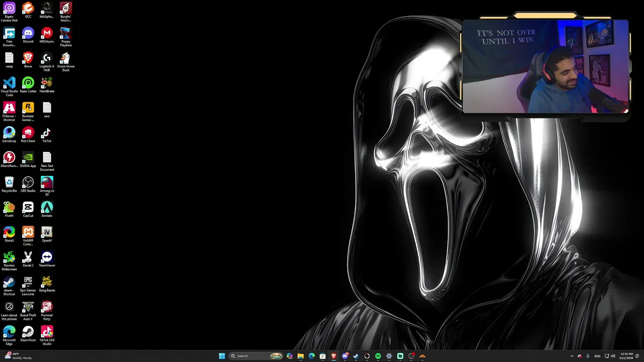Open the CapCut desktop shortcut
This screenshot has height=362, width=644.
(x=28, y=210)
